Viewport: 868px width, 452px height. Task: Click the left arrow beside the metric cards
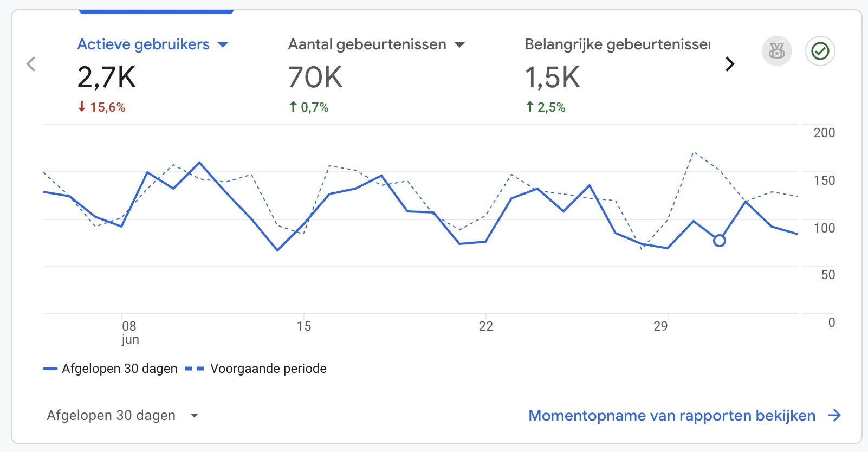[x=31, y=64]
